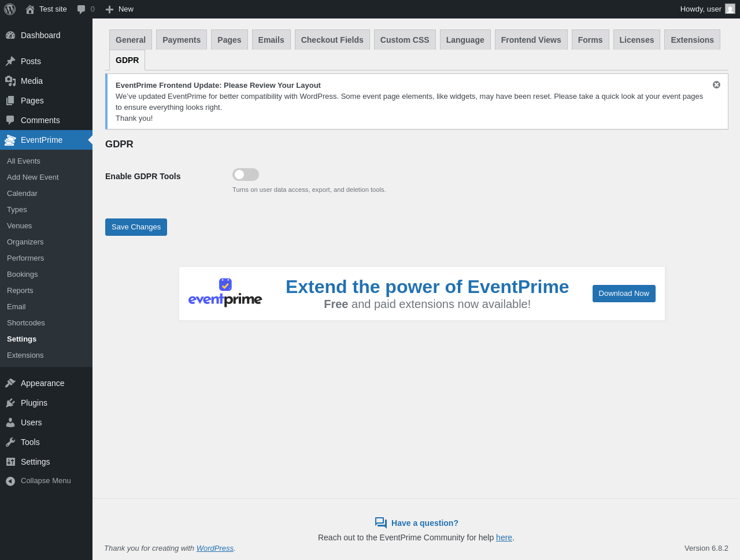
Task: Open the Shortcodes submenu item
Action: tap(26, 323)
